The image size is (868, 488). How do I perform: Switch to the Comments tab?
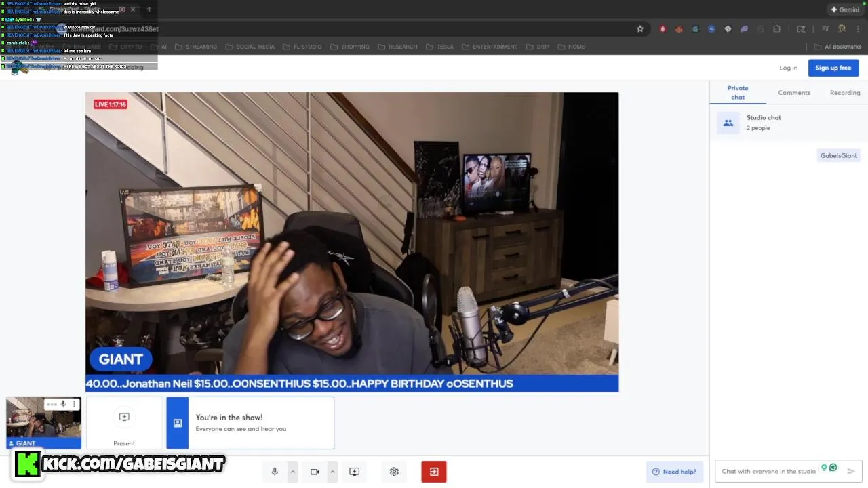[794, 93]
